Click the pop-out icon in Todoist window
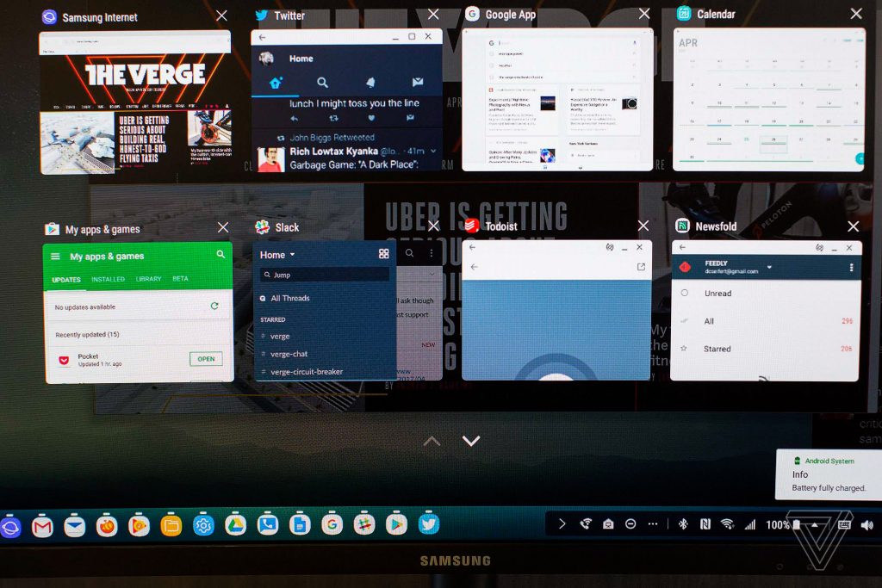The width and height of the screenshot is (882, 588). [x=641, y=267]
